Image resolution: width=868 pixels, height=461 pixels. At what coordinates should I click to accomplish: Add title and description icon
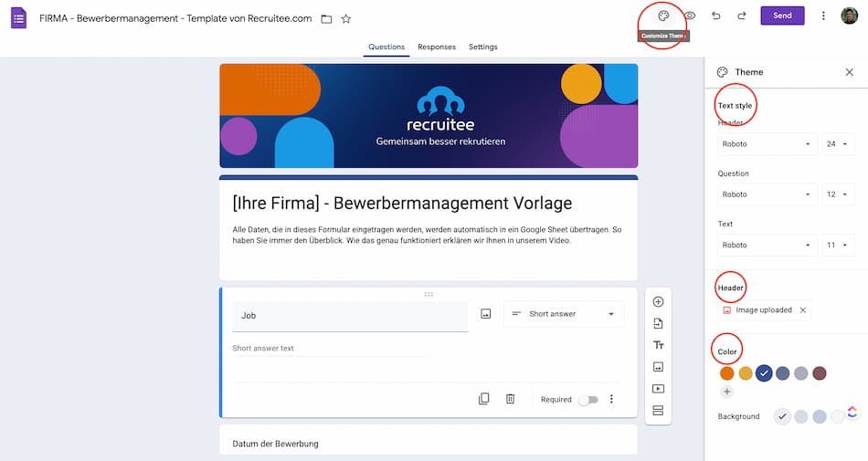[658, 345]
